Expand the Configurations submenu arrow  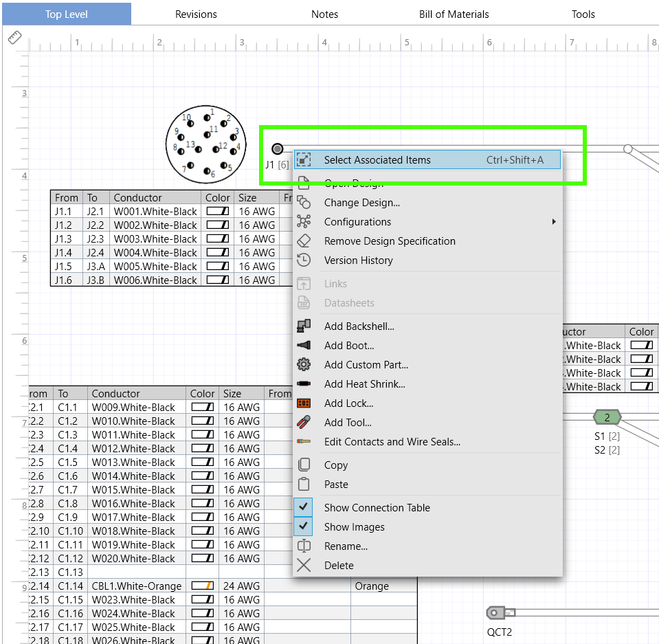coord(554,221)
